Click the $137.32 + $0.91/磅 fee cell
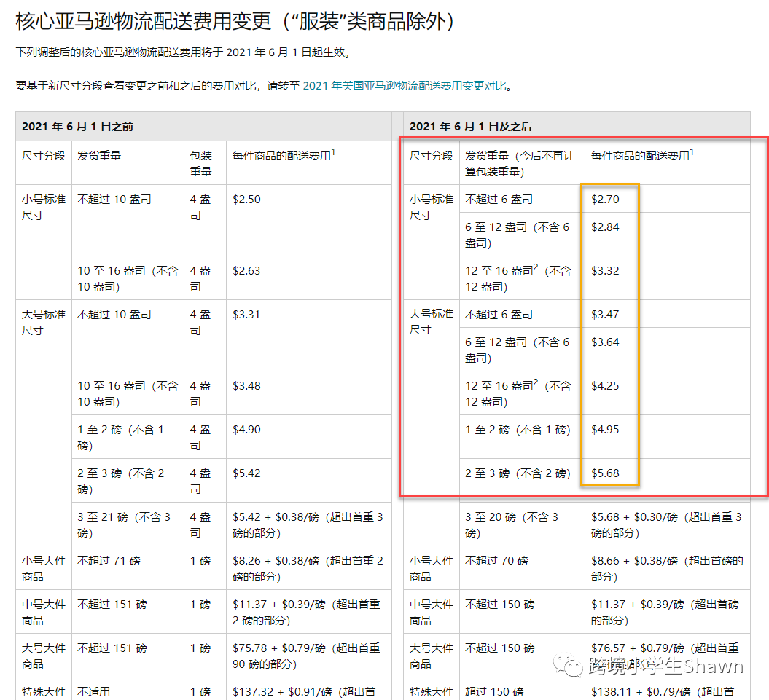The width and height of the screenshot is (769, 700). click(x=306, y=691)
